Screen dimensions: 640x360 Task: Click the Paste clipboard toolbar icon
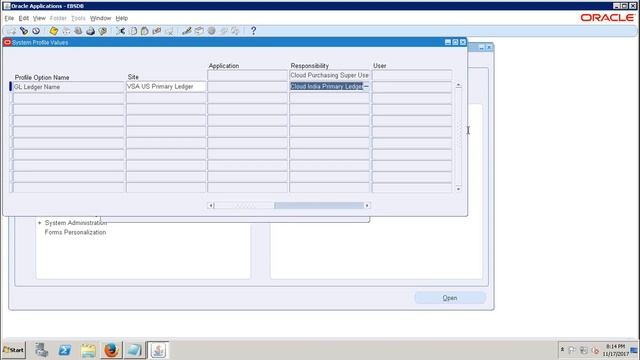pyautogui.click(x=145, y=31)
